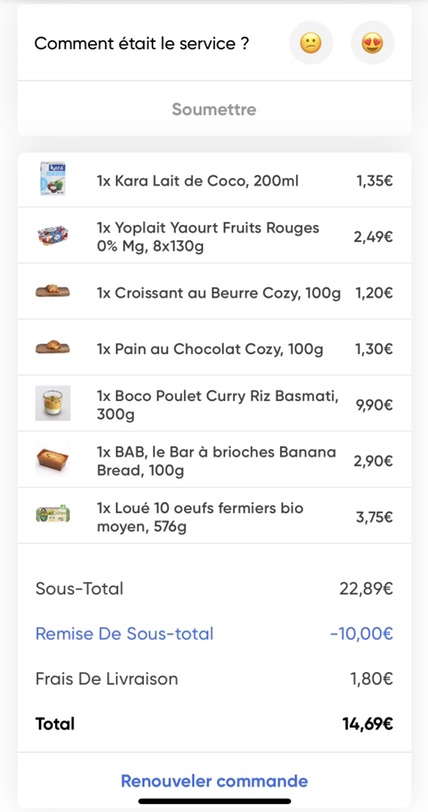Rate the service with the confused face emoji
The image size is (428, 812).
click(311, 43)
